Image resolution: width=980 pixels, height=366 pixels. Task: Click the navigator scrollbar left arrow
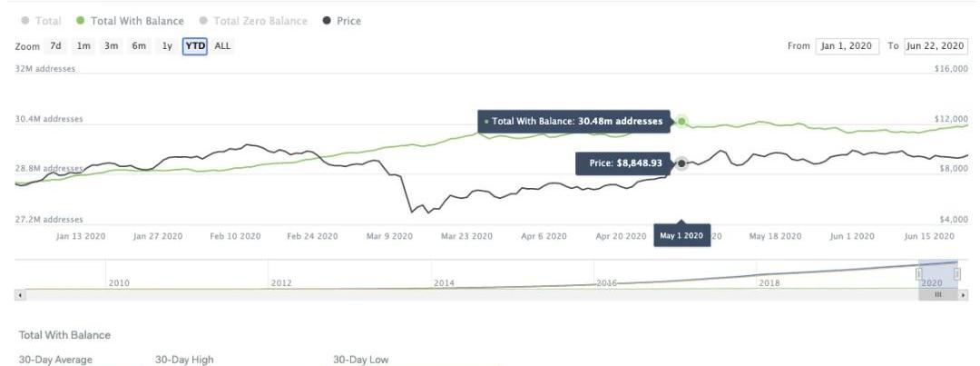pos(20,295)
